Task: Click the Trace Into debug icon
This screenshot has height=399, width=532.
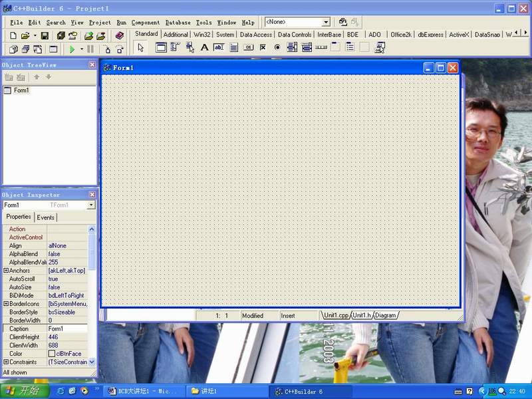Action: click(x=107, y=49)
